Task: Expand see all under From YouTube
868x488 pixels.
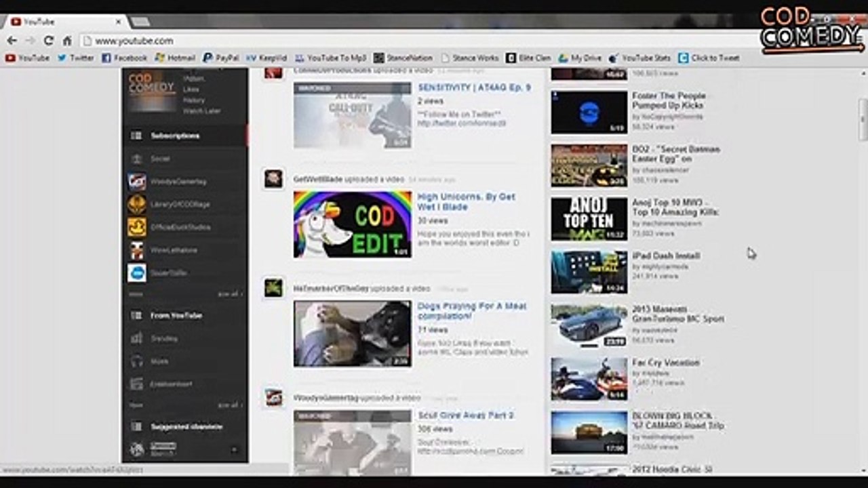Action: point(229,405)
